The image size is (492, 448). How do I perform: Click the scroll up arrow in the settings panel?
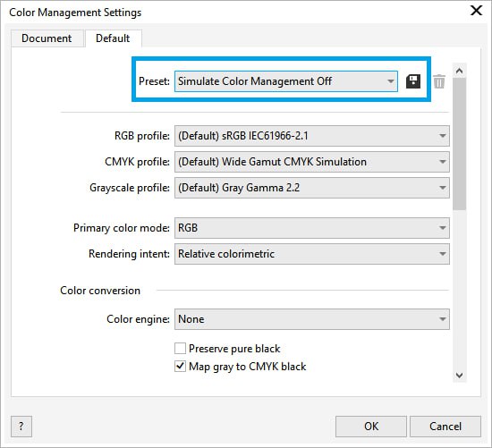(460, 71)
